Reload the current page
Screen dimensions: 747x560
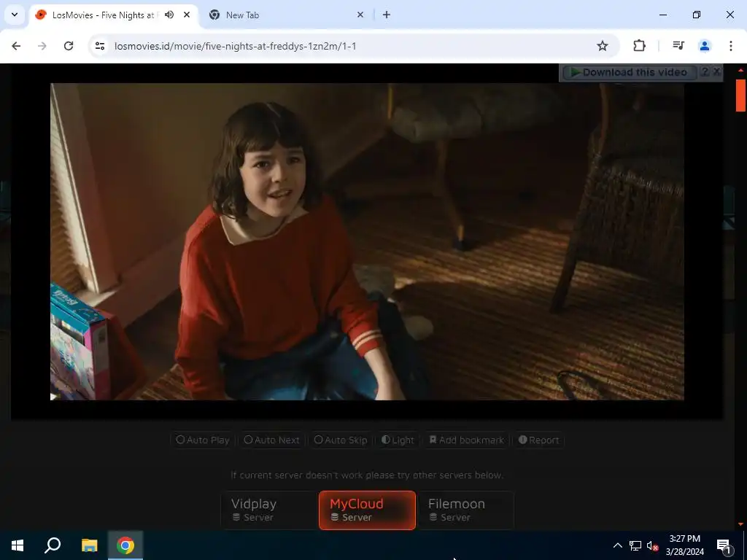tap(69, 46)
